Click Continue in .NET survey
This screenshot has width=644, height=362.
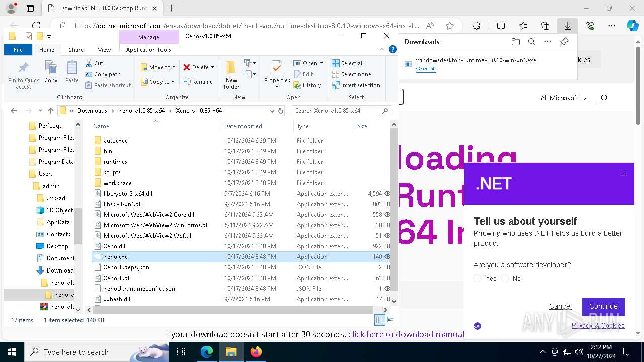tap(603, 307)
